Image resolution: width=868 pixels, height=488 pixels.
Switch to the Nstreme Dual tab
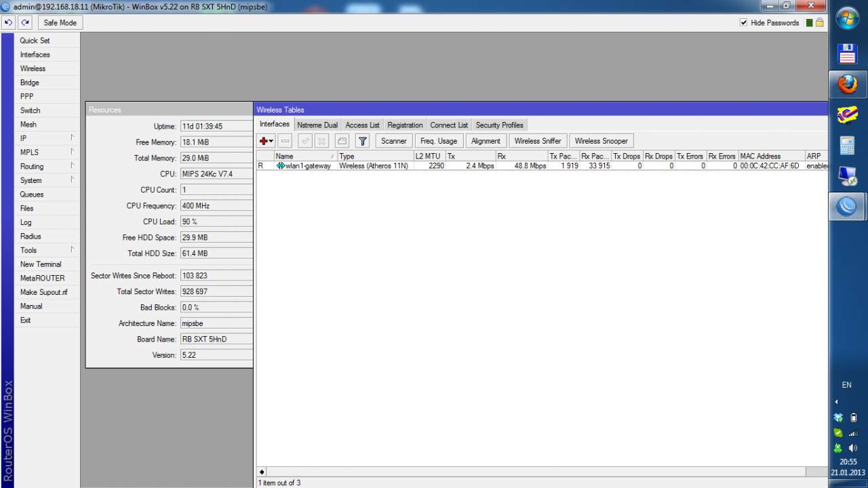[317, 125]
